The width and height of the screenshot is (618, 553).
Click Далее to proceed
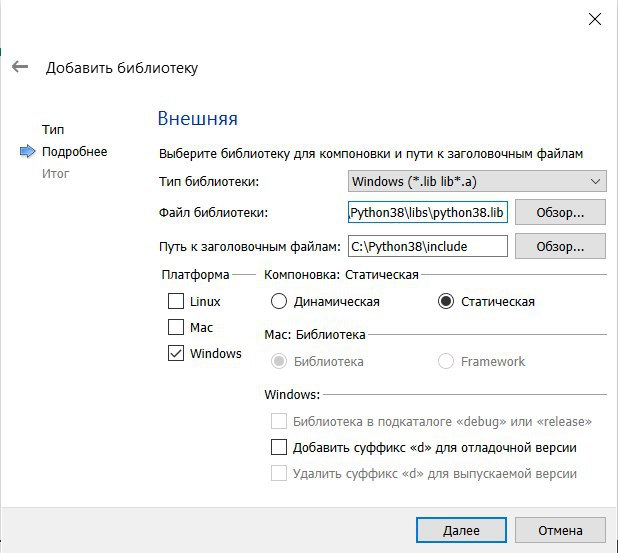point(461,530)
